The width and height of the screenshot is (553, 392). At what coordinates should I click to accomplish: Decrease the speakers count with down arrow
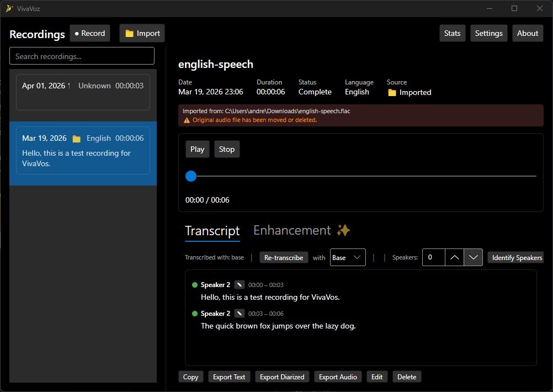click(474, 257)
